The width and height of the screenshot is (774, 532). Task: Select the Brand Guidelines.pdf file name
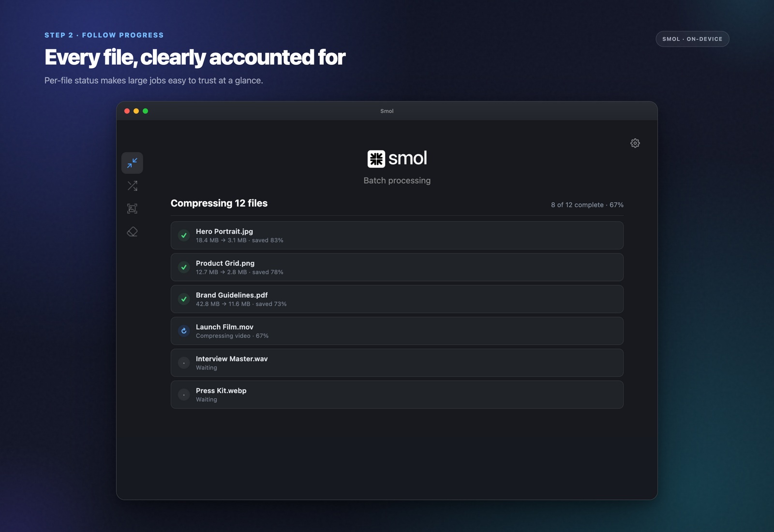(x=232, y=295)
